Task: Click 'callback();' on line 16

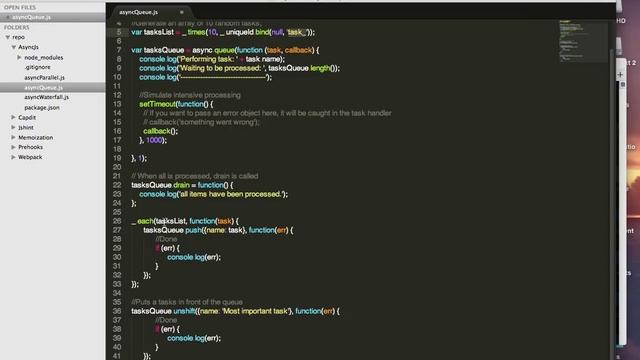Action: (x=160, y=131)
